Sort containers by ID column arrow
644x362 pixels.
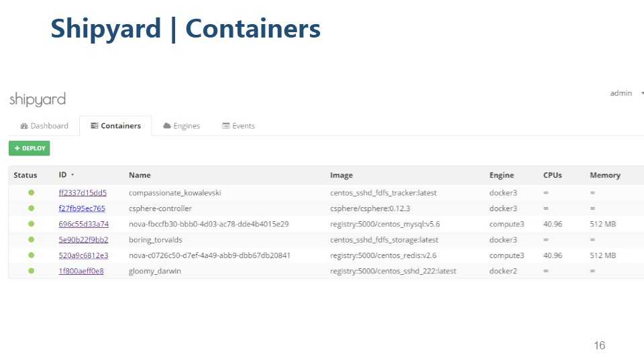coord(72,176)
